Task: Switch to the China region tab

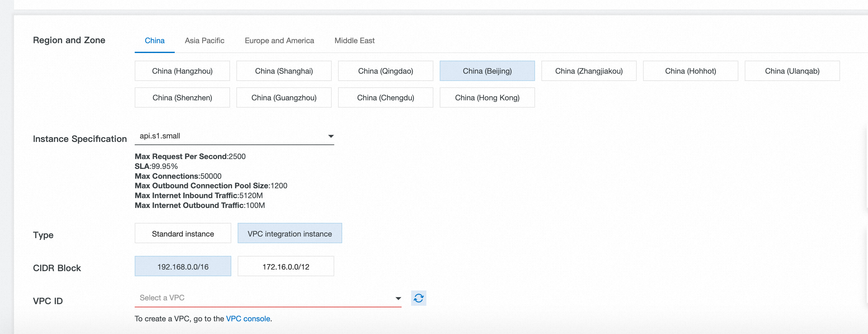Action: point(155,41)
